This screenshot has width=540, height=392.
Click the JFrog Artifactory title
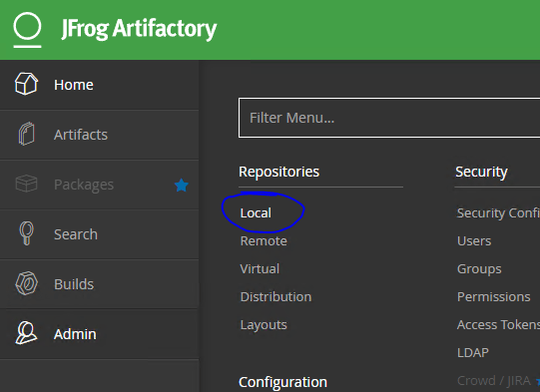click(x=139, y=29)
